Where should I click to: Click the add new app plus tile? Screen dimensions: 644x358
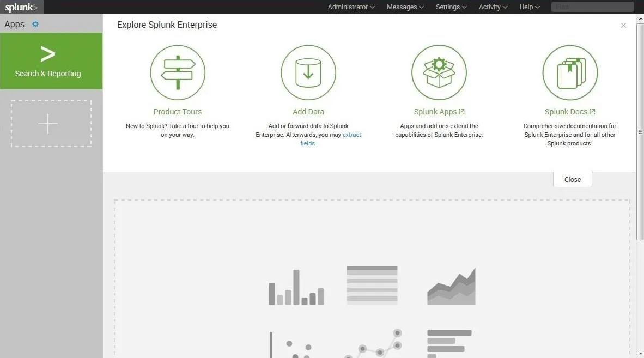click(x=51, y=124)
